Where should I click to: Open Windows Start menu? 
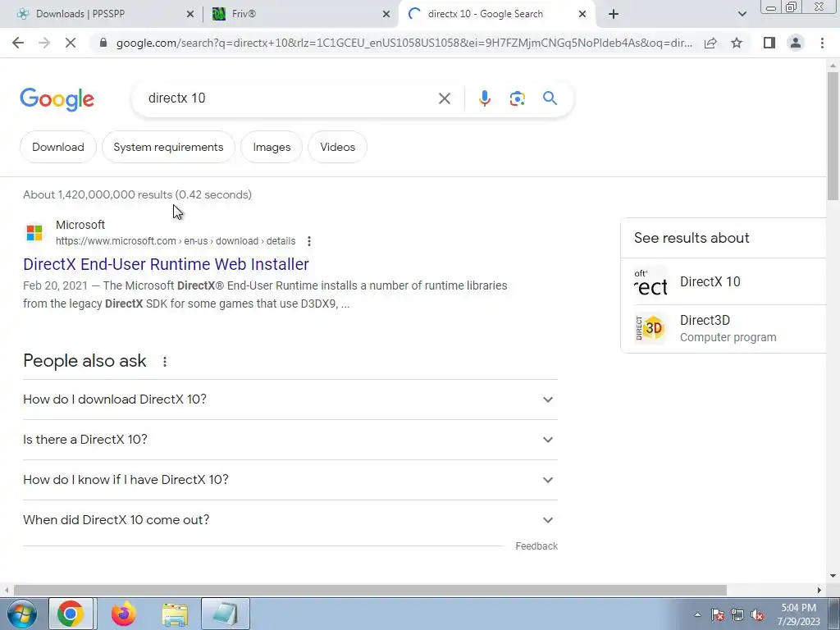coord(22,614)
